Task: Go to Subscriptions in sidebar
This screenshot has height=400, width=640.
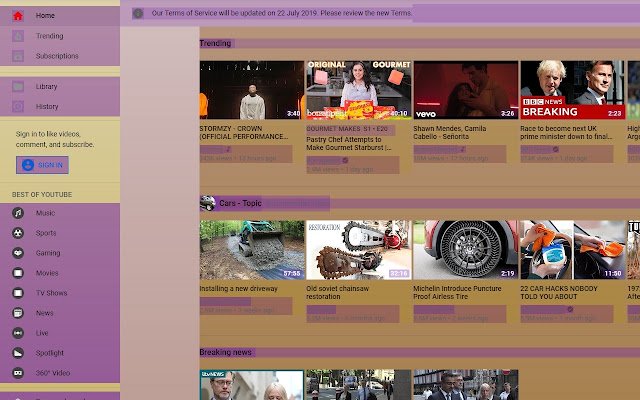Action: tap(60, 56)
